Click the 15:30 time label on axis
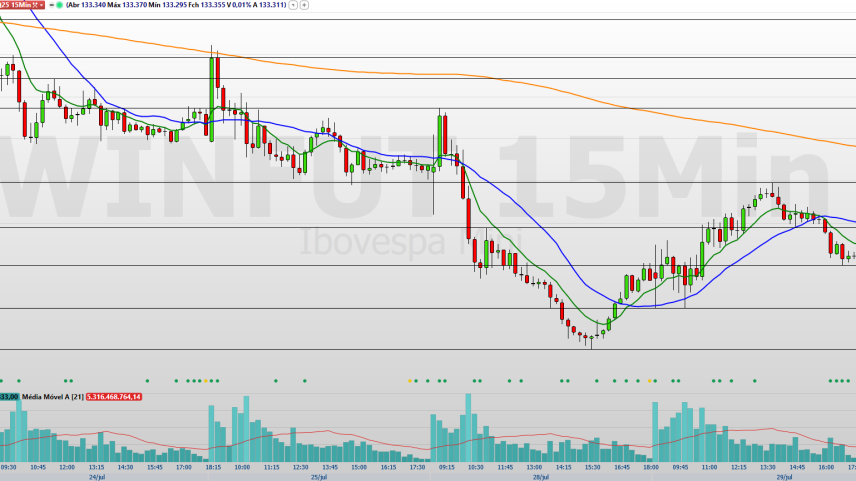The image size is (856, 481). pyautogui.click(x=592, y=467)
